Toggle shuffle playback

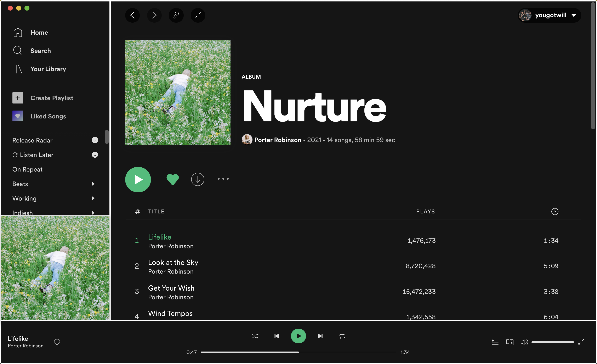click(x=255, y=336)
